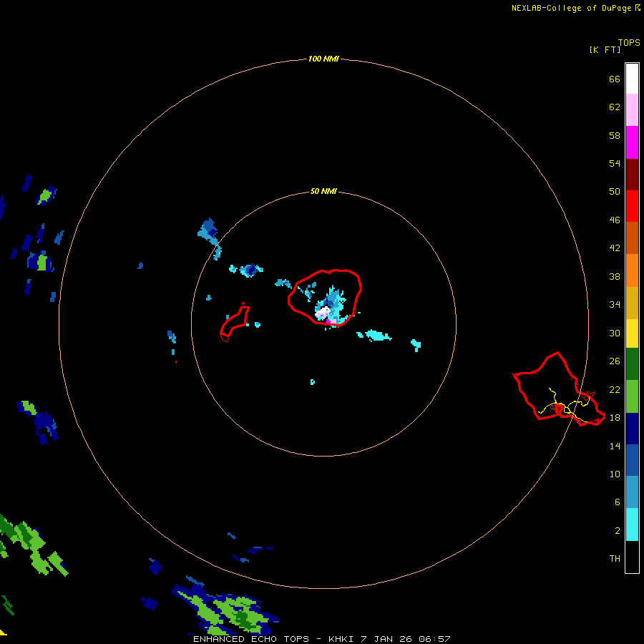Click the TOPS legend title
The width and height of the screenshot is (644, 644).
[x=629, y=42]
